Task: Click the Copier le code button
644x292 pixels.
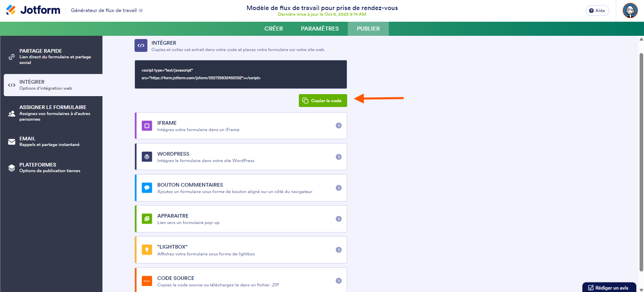Action: pyautogui.click(x=323, y=101)
